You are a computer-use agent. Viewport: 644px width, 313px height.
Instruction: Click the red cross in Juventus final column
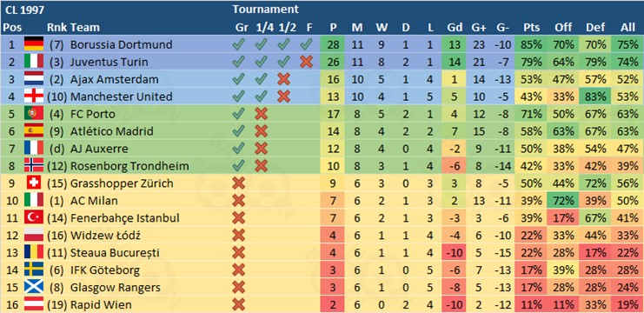(x=306, y=62)
